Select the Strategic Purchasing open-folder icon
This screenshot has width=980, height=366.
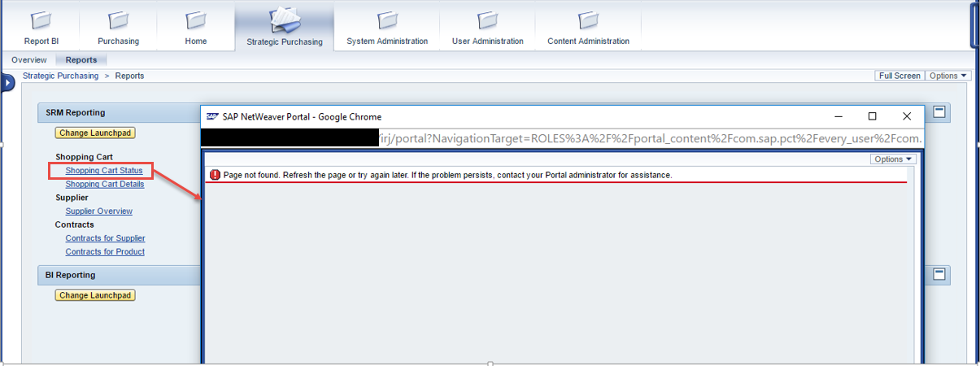click(285, 19)
